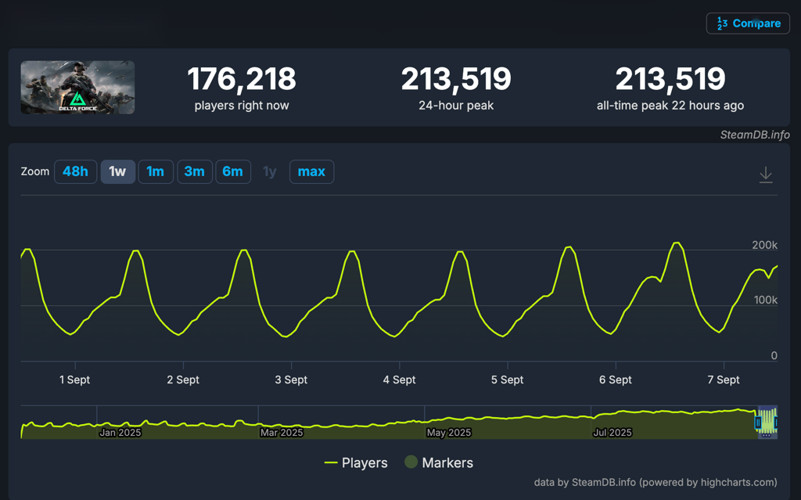Screen dimensions: 801x500
Task: Click the green Markers legend circle icon
Action: pos(412,463)
